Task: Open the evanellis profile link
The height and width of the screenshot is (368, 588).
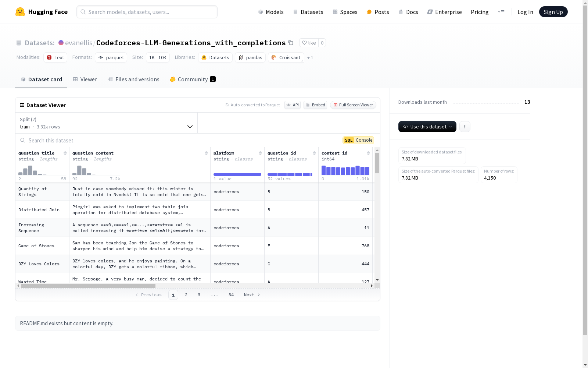Action: (79, 43)
